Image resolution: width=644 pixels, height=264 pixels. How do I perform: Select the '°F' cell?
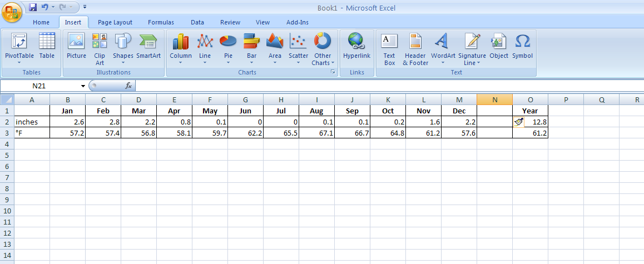tap(32, 133)
